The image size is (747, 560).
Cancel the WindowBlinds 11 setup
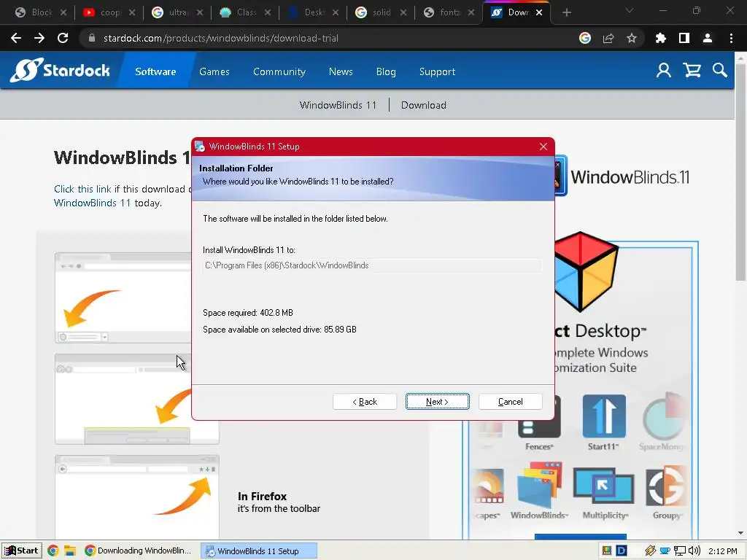tap(510, 402)
